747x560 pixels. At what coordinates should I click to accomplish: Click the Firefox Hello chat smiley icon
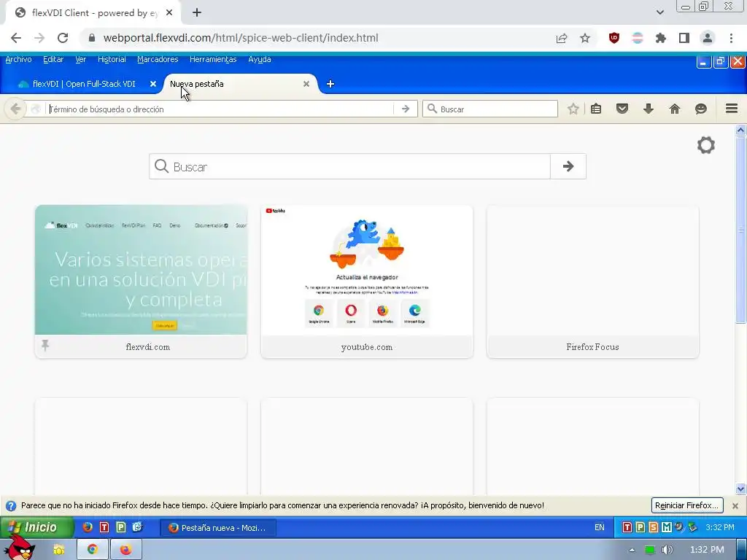pos(701,109)
